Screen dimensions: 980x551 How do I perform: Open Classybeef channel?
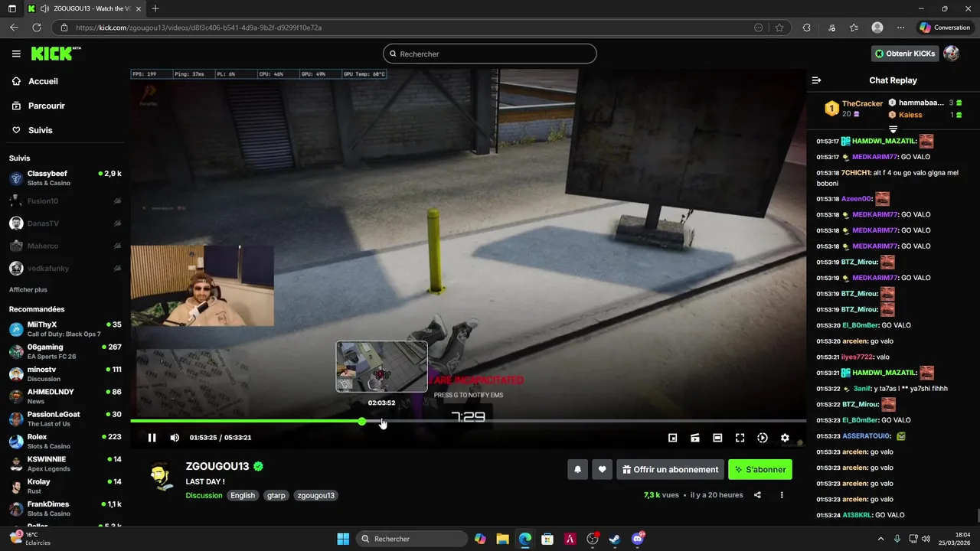tap(65, 178)
